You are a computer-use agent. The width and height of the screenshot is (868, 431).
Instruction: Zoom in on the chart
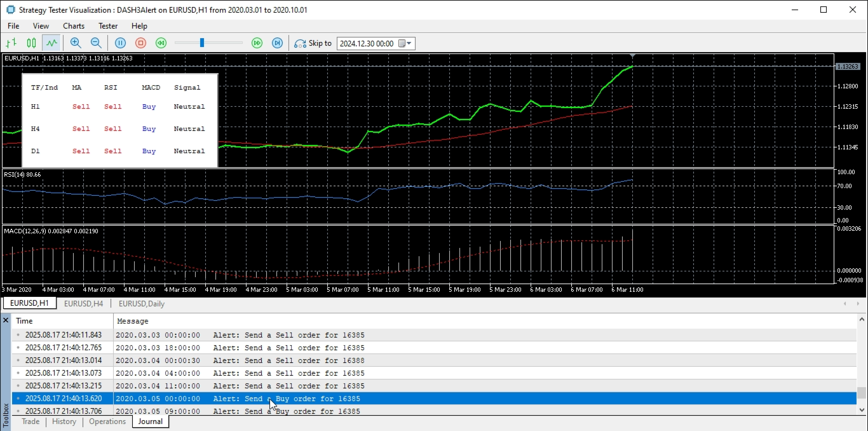[x=76, y=43]
